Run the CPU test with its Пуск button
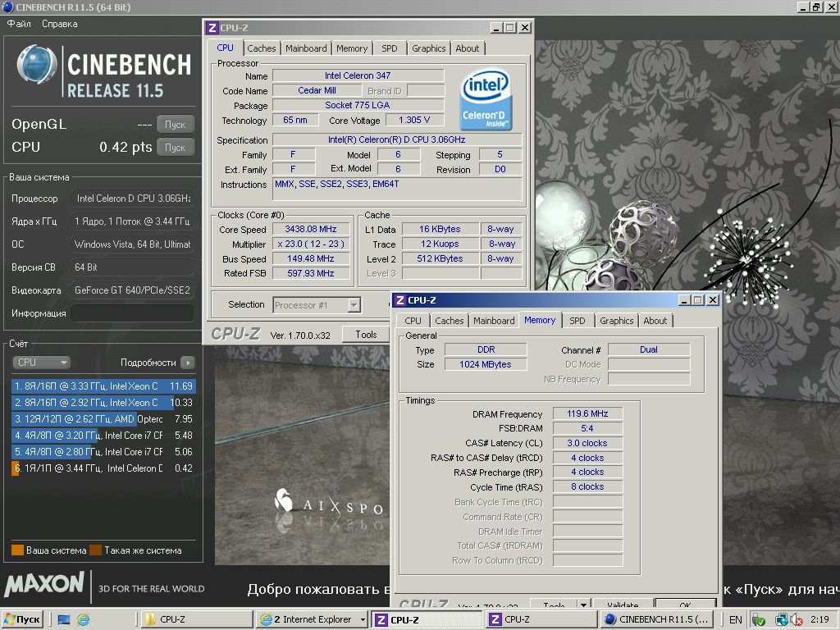This screenshot has height=630, width=840. [x=176, y=148]
